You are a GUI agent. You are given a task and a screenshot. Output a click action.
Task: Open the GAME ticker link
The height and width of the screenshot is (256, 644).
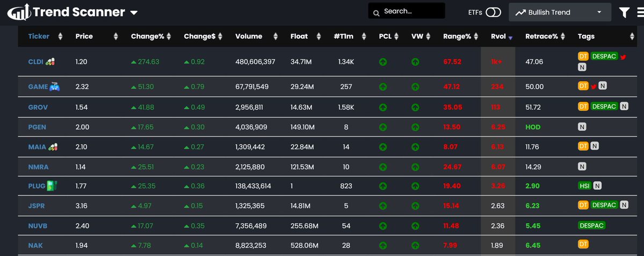click(38, 87)
